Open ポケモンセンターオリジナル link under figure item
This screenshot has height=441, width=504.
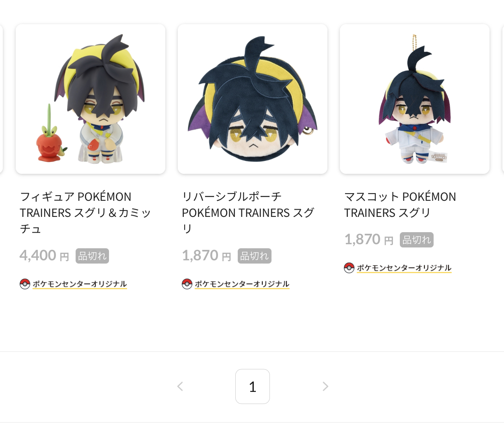click(80, 284)
